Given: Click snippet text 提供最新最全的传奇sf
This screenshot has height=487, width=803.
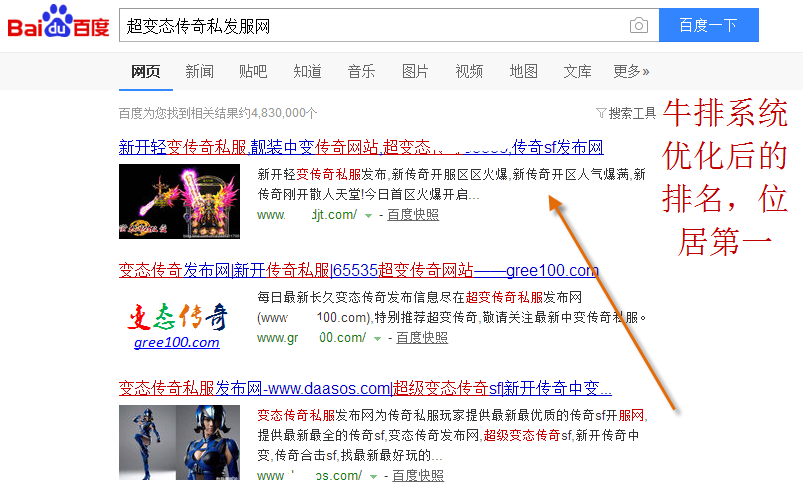Looking at the screenshot, I should pyautogui.click(x=321, y=435).
